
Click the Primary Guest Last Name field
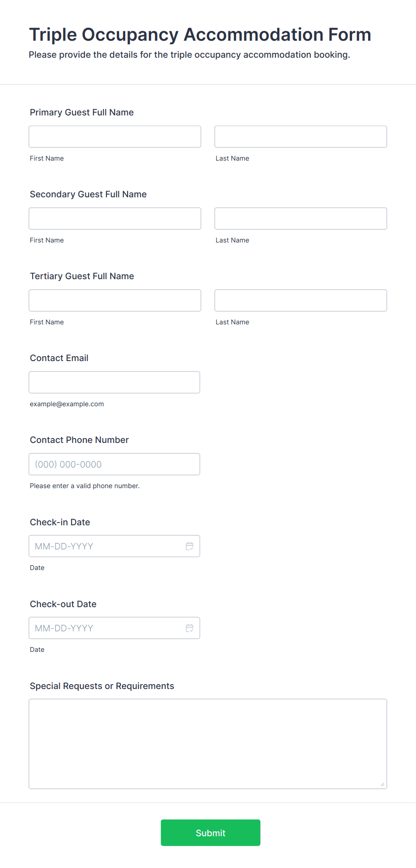301,136
